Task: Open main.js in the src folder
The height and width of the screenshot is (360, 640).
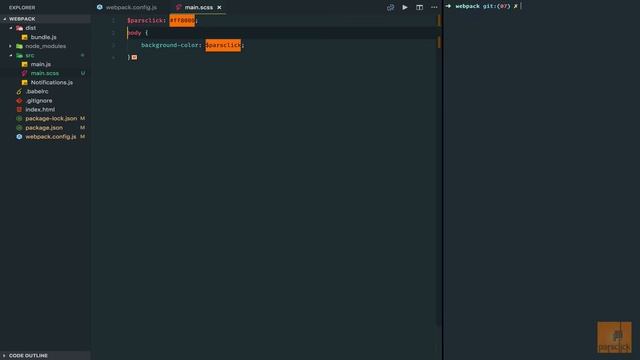Action: (41, 64)
